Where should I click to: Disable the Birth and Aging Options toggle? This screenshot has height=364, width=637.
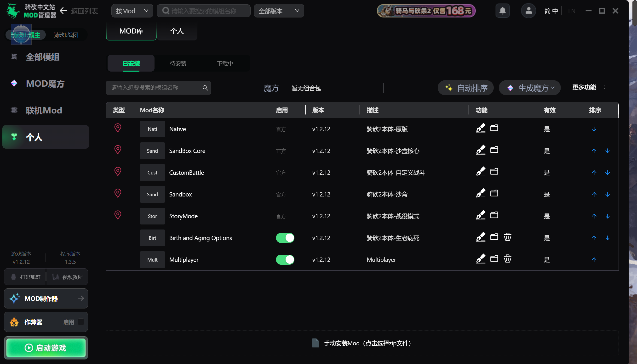pos(285,238)
